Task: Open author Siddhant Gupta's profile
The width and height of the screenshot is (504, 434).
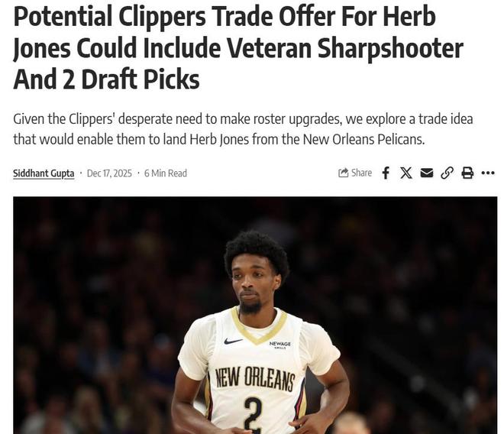Action: (44, 173)
